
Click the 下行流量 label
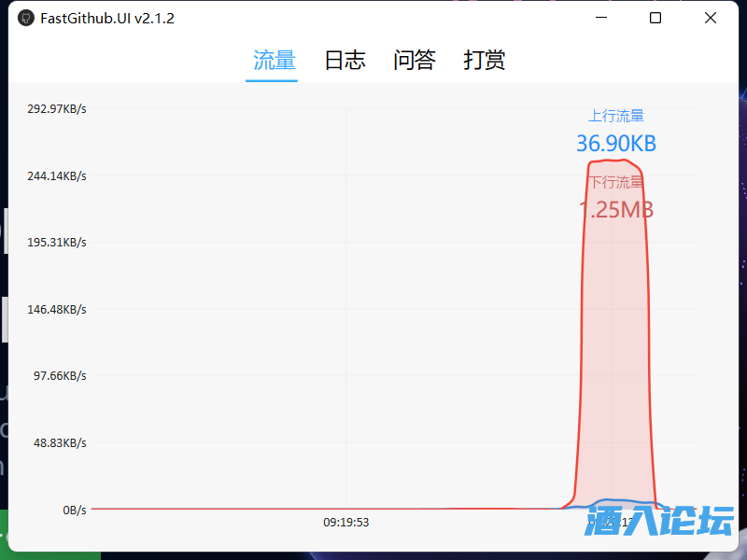tap(616, 182)
